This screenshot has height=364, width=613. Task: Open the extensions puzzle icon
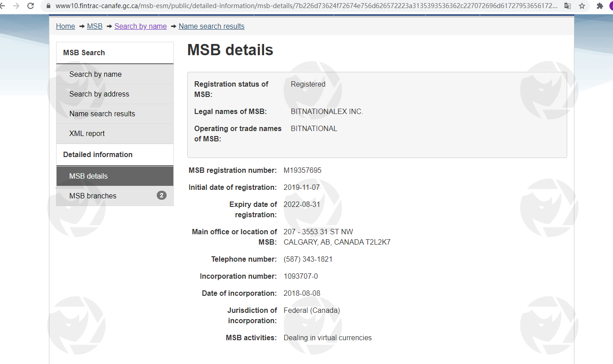(600, 6)
